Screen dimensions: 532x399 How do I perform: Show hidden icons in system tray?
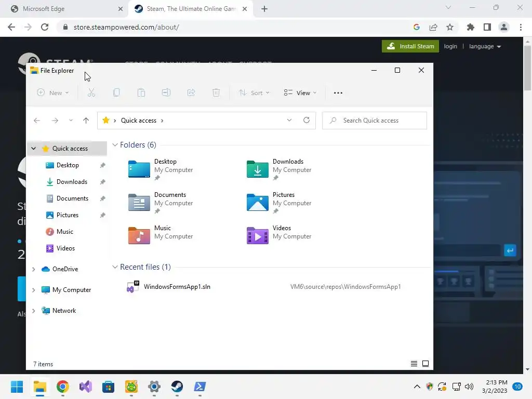417,387
